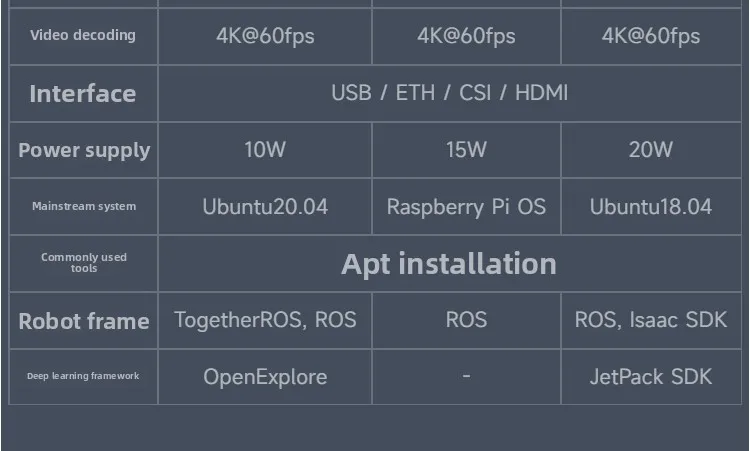750x451 pixels.
Task: Select the Robot frame row header
Action: click(84, 321)
